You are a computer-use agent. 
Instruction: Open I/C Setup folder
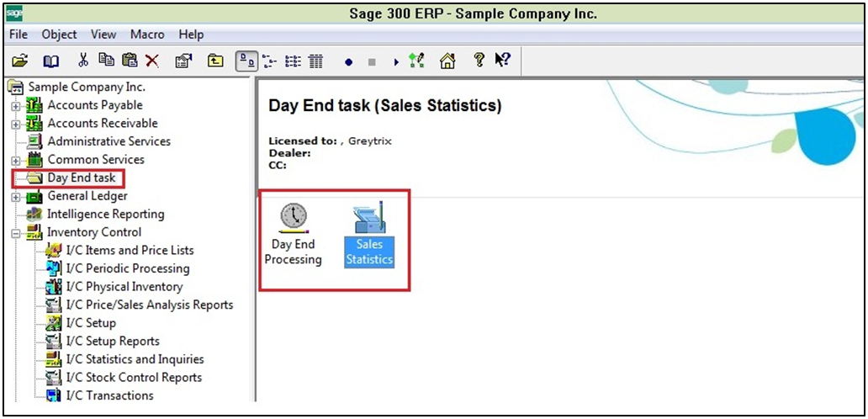pyautogui.click(x=91, y=323)
